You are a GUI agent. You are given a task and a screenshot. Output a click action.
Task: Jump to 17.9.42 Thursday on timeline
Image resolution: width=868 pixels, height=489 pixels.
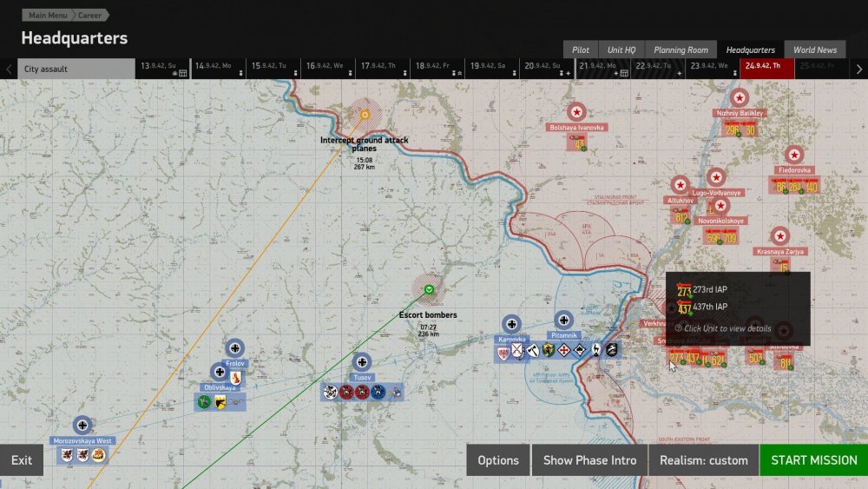point(383,69)
